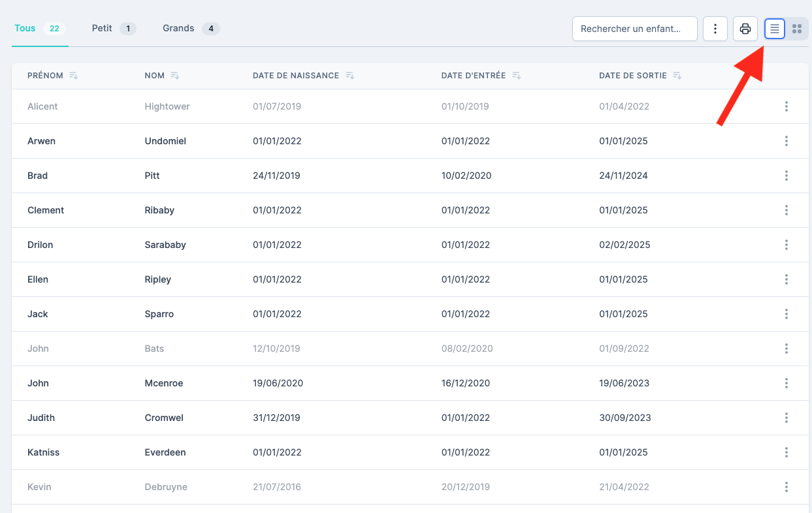Click the print icon button
812x513 pixels.
point(745,29)
